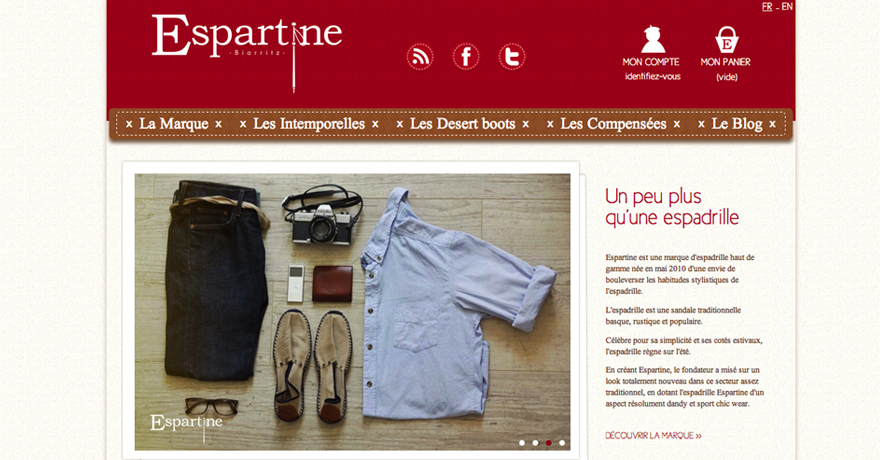Select the fourth slideshow dot
Viewport: 880px width, 460px height.
562,443
